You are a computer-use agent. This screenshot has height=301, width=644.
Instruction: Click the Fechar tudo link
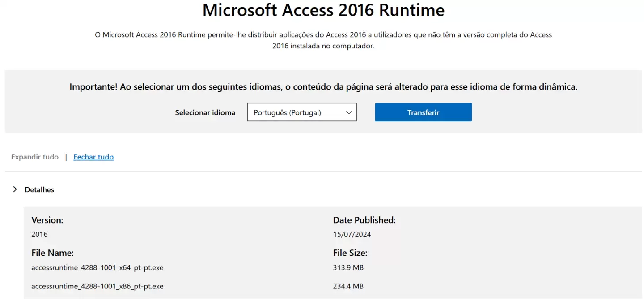[x=93, y=157]
